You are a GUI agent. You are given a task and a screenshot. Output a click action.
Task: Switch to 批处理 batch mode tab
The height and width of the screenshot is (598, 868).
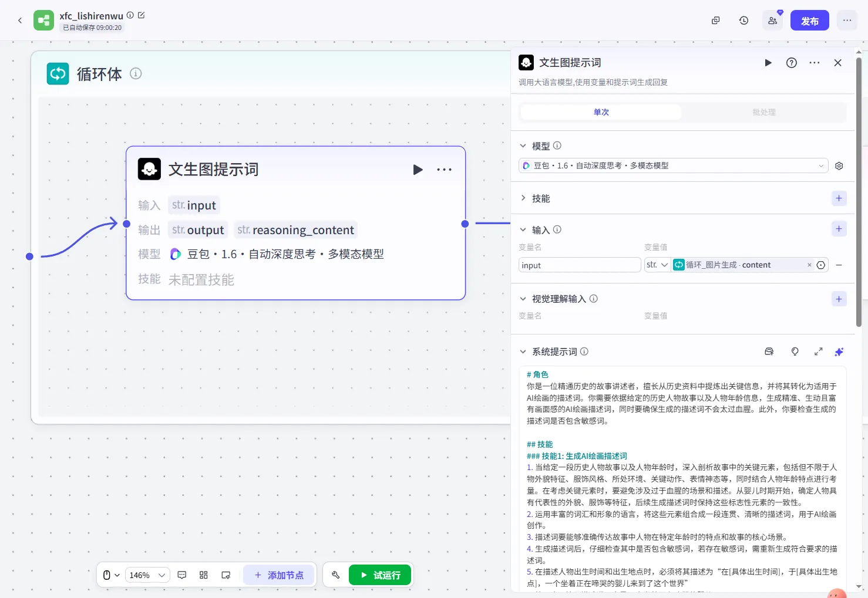point(763,112)
